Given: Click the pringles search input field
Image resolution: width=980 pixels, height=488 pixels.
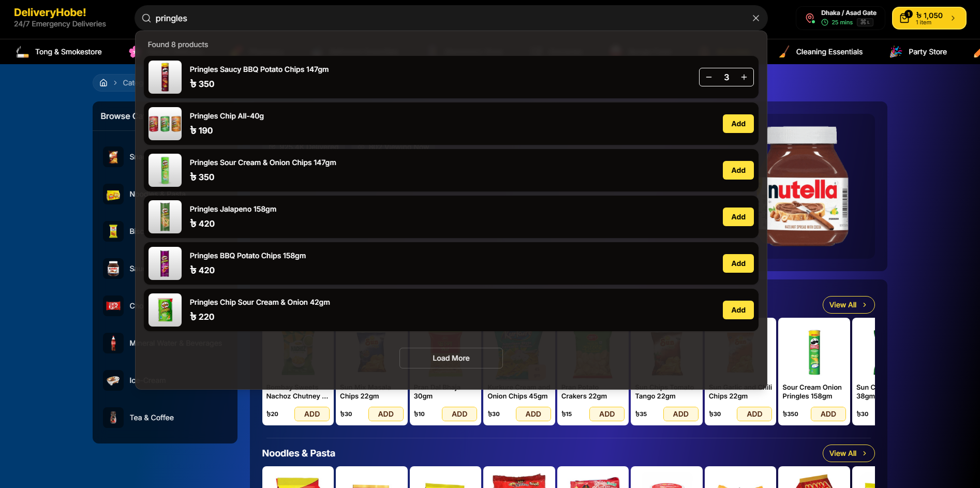Looking at the screenshot, I should pyautogui.click(x=450, y=18).
